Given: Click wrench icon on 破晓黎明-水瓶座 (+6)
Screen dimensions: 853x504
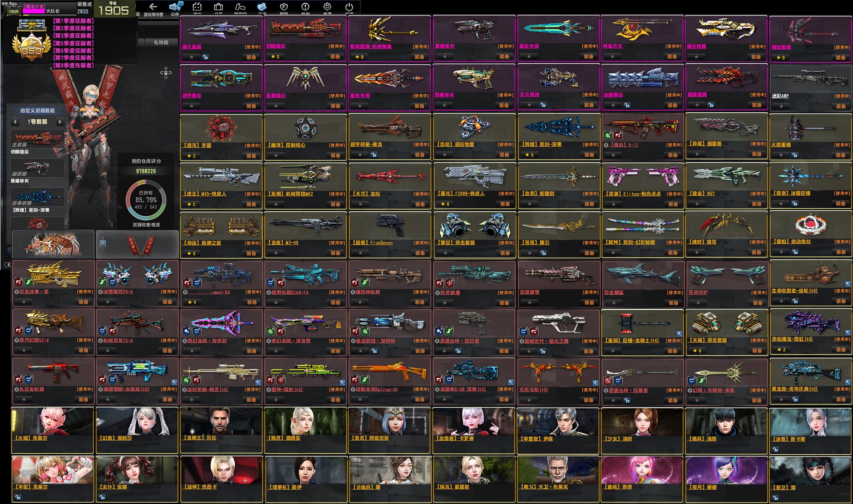Looking at the screenshot, I should (x=174, y=382).
